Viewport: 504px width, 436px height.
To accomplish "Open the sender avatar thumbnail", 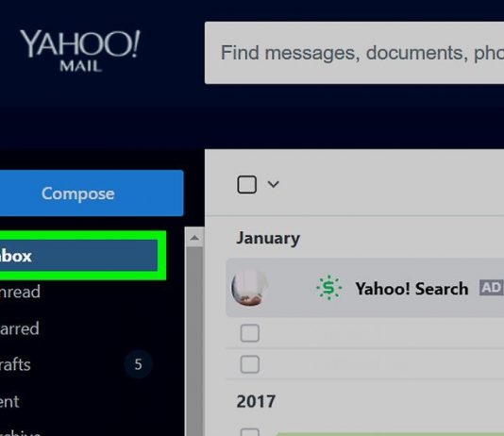I will point(250,288).
